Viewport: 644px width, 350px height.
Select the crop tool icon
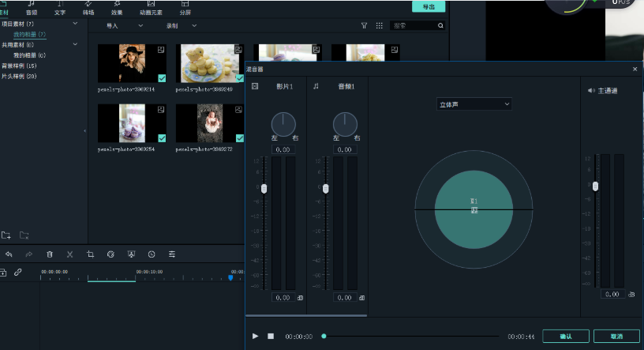90,254
